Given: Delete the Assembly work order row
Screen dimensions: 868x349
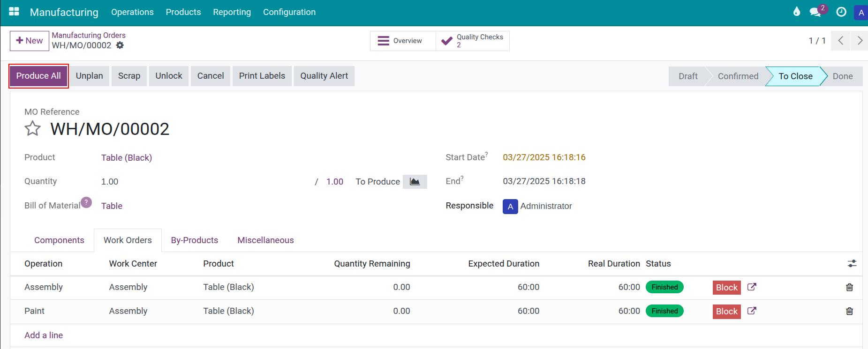Looking at the screenshot, I should coord(849,288).
